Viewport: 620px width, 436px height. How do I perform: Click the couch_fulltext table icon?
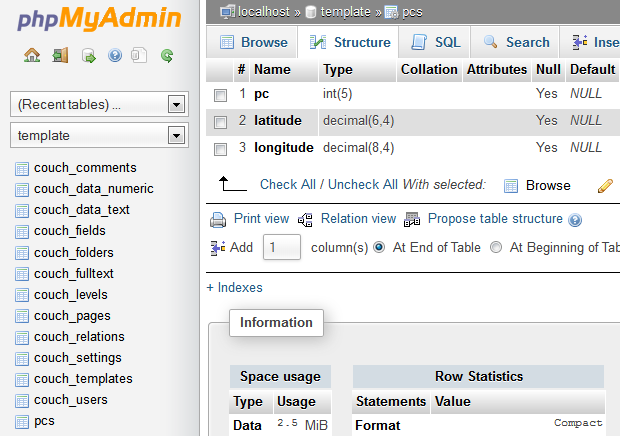22,274
